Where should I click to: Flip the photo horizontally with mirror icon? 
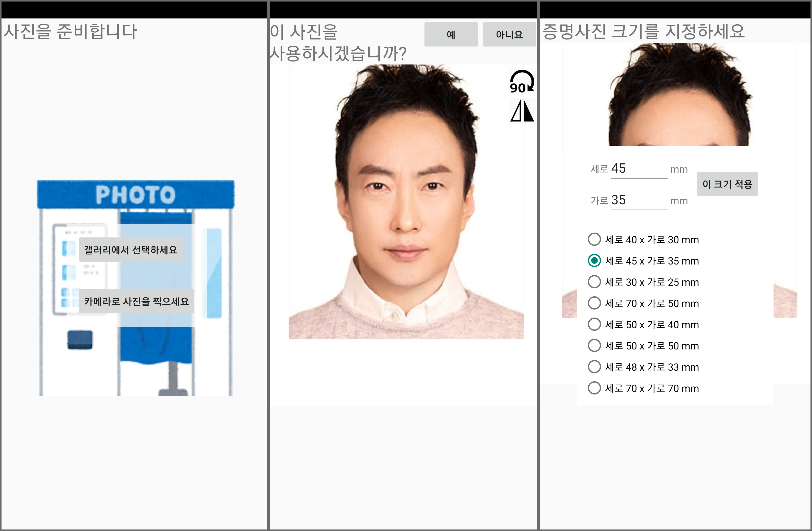[522, 110]
